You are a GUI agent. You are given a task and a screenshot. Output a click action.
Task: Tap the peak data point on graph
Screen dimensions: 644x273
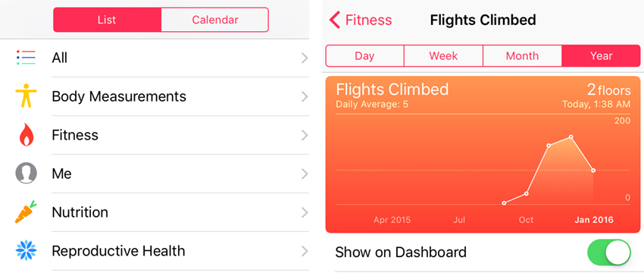pyautogui.click(x=571, y=137)
